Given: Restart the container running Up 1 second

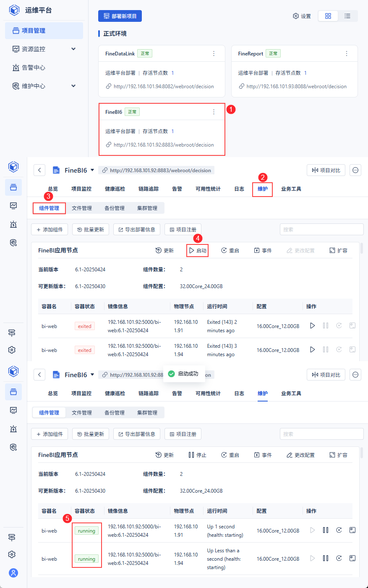Looking at the screenshot, I should 339,530.
